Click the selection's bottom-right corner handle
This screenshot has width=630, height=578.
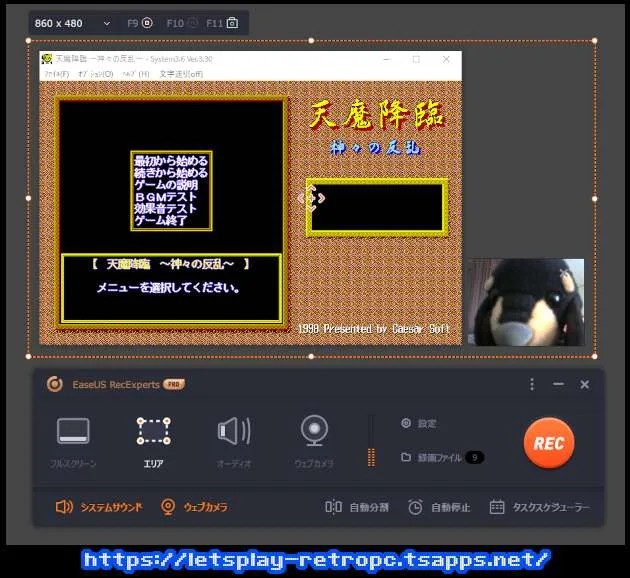[595, 356]
